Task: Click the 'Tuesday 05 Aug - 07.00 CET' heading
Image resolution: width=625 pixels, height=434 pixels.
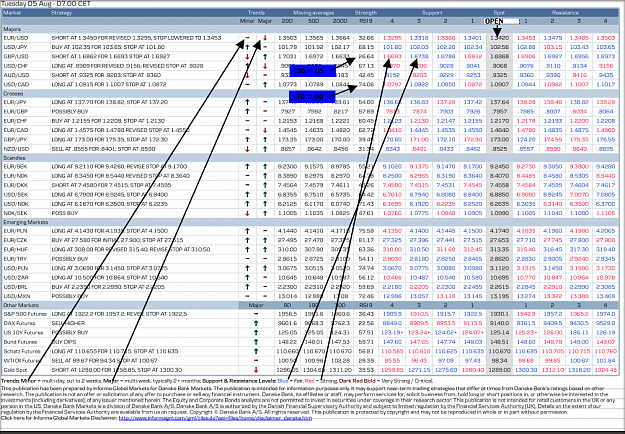Action: click(x=46, y=4)
